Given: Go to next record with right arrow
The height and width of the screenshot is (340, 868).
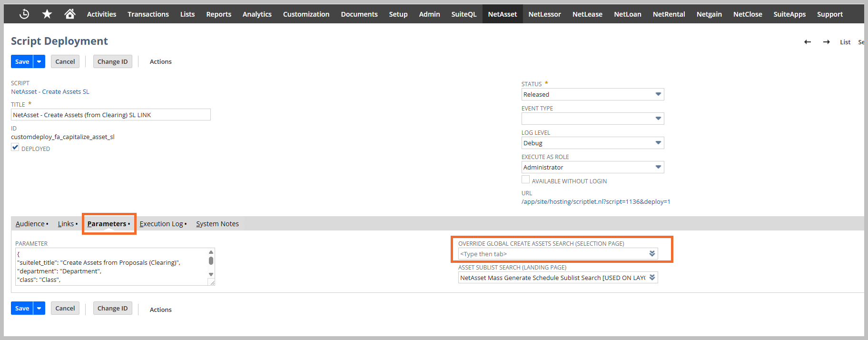Looking at the screenshot, I should click(x=827, y=42).
